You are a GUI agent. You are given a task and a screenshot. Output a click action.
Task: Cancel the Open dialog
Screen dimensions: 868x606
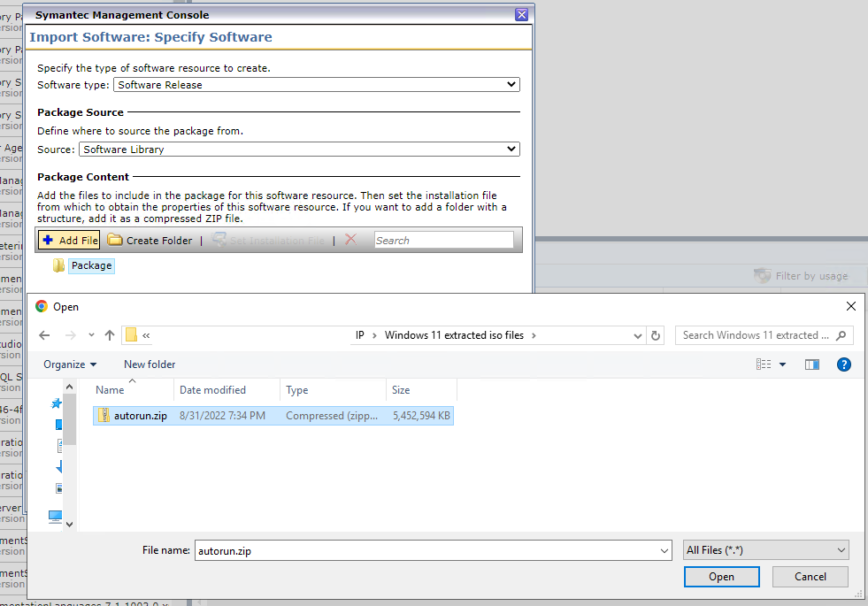(810, 577)
